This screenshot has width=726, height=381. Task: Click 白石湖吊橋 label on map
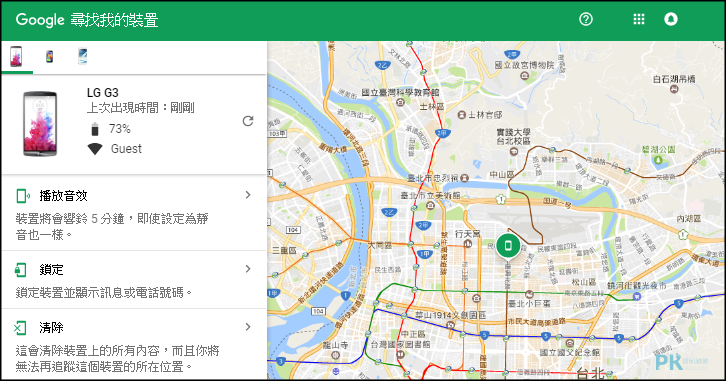674,79
